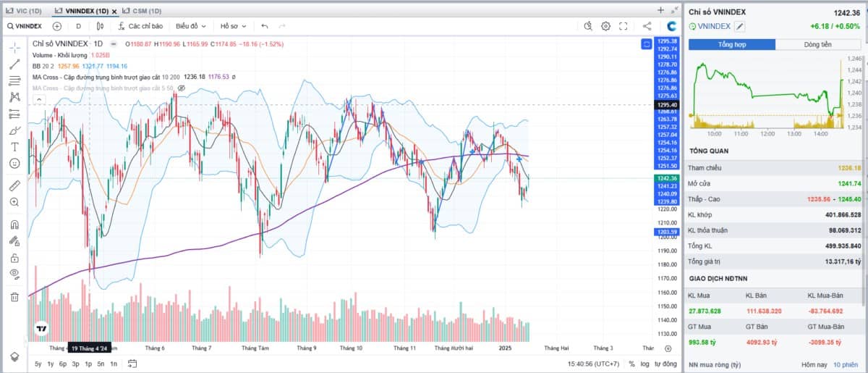Open the emoji icons tool
Image resolution: width=868 pixels, height=373 pixels.
point(14,164)
